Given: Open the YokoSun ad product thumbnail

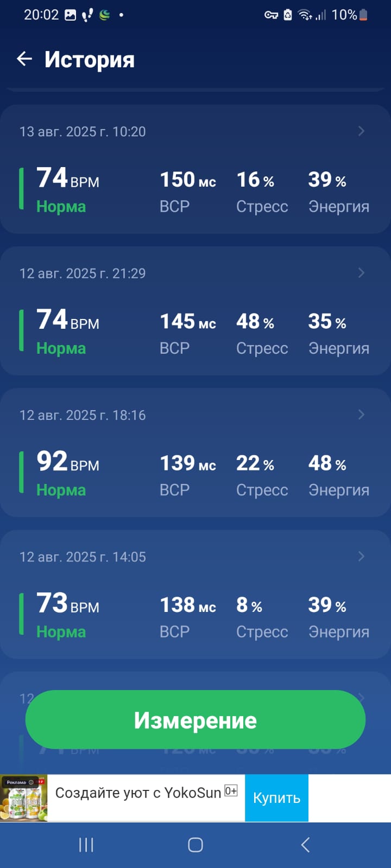Looking at the screenshot, I should click(24, 798).
